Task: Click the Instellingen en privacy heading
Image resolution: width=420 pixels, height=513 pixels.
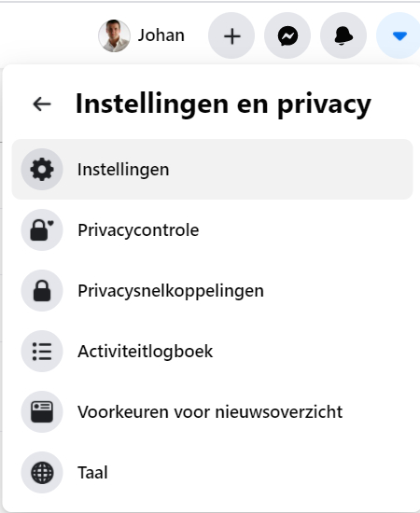Action: (223, 104)
